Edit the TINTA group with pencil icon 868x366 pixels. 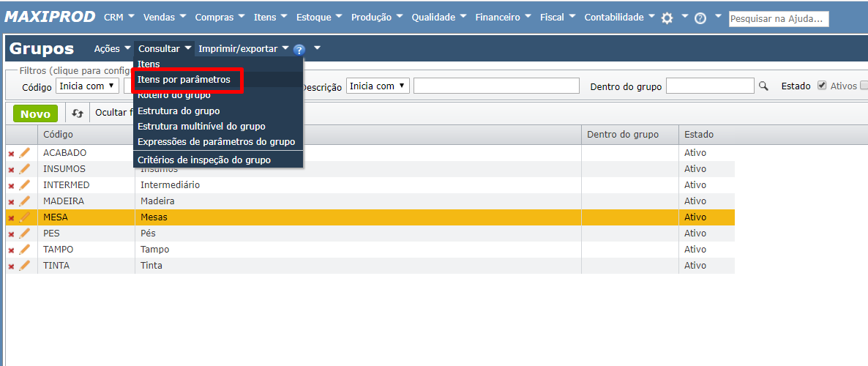24,266
